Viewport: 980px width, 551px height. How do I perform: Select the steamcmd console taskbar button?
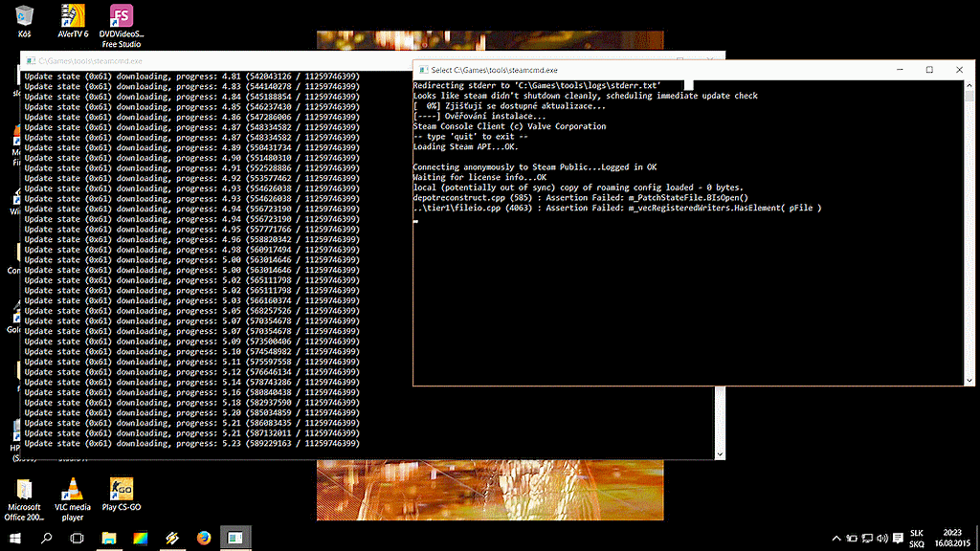pos(235,538)
